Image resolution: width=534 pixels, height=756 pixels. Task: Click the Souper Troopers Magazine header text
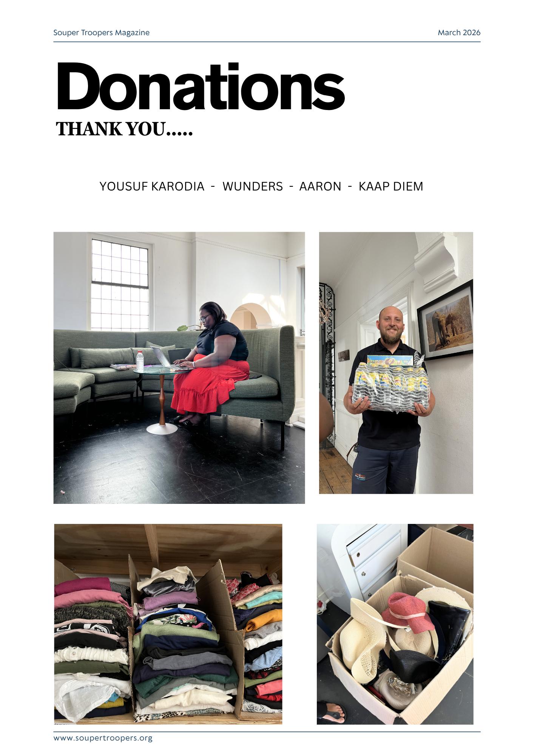tap(101, 33)
